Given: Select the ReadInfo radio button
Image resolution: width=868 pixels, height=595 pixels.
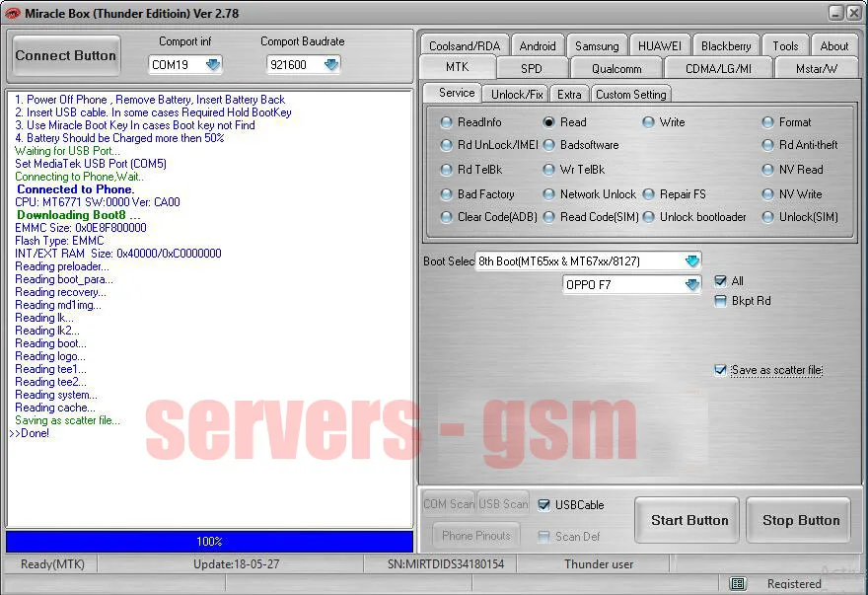Looking at the screenshot, I should [446, 122].
